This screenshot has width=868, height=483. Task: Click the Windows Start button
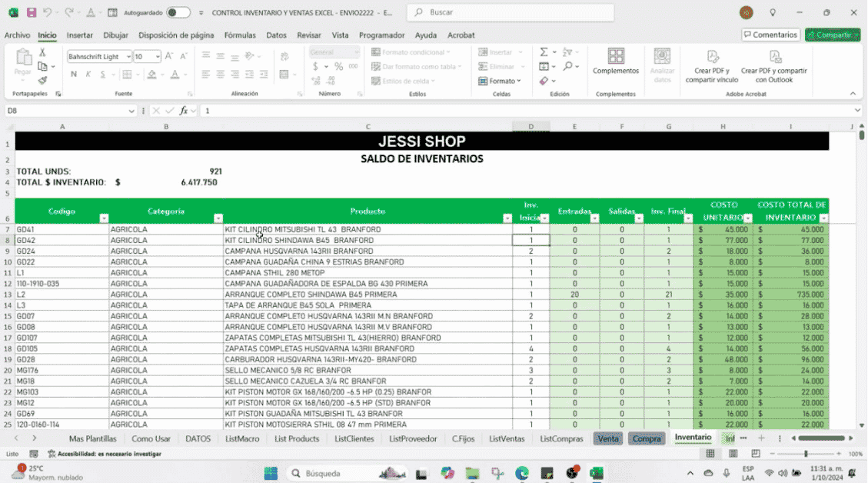coord(271,473)
